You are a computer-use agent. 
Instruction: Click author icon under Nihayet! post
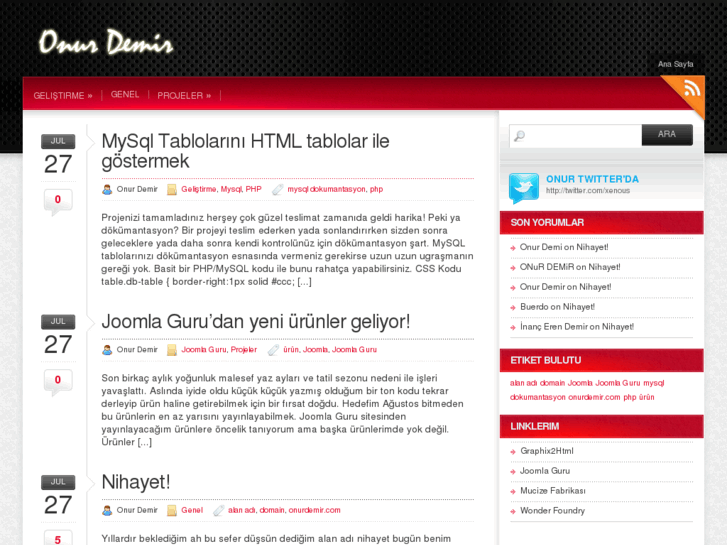[x=107, y=510]
